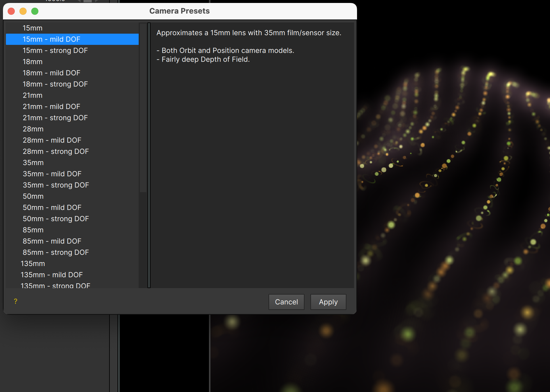This screenshot has height=392, width=550.
Task: Click the preset list scrollbar thumb
Action: (143, 108)
